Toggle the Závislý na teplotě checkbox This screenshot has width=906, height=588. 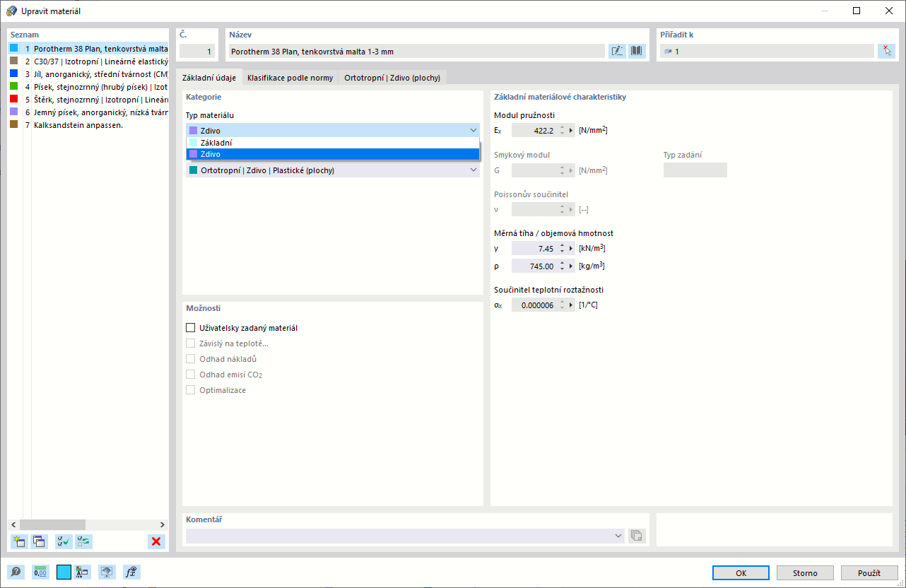pyautogui.click(x=190, y=343)
